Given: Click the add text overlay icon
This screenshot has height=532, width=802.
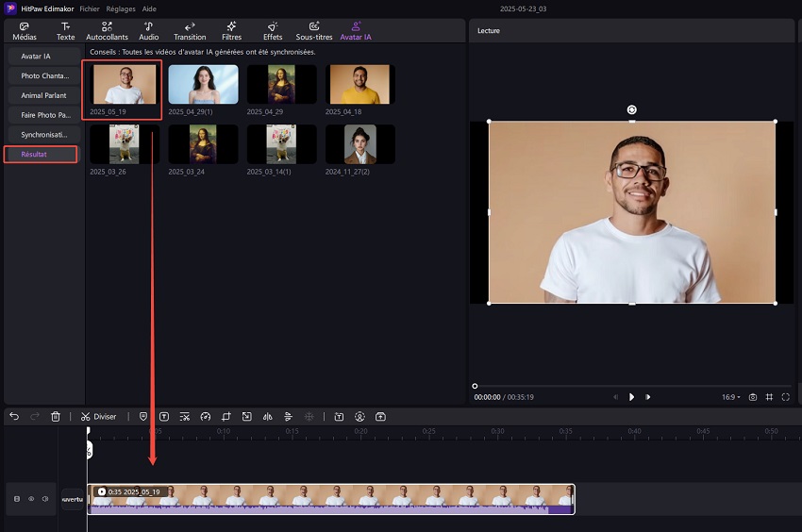Looking at the screenshot, I should tap(339, 417).
